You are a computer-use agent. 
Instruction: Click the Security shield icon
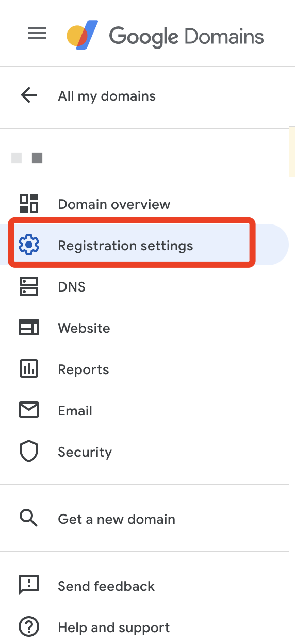29,452
